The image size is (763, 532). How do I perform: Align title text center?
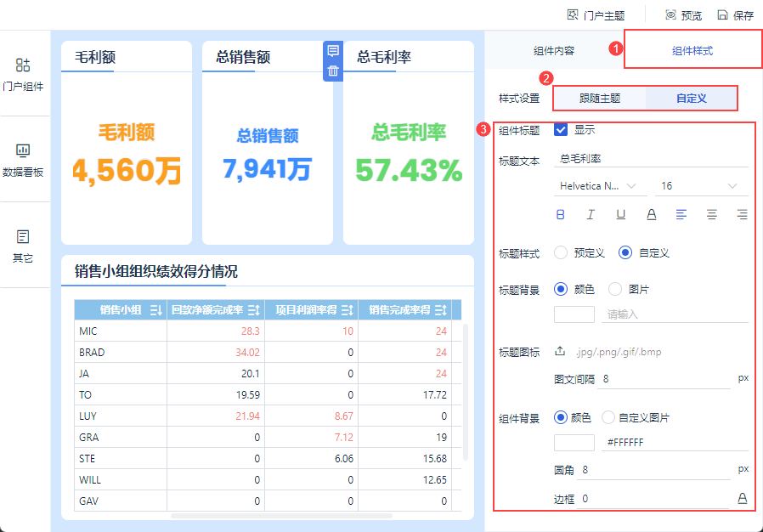click(x=712, y=215)
